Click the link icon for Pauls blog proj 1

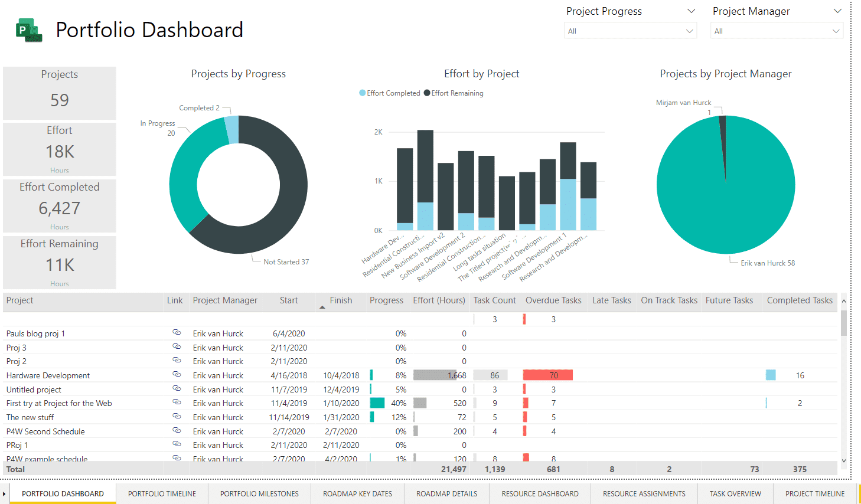pyautogui.click(x=176, y=332)
